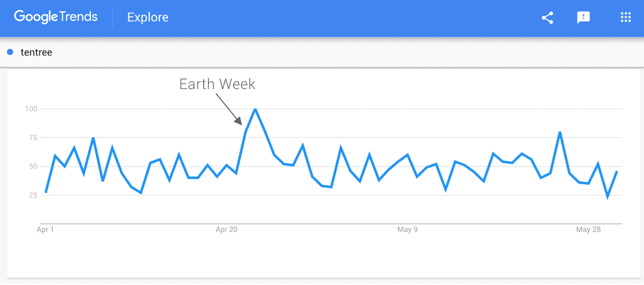The height and width of the screenshot is (285, 644).
Task: Open the Google apps grid icon
Action: [626, 18]
